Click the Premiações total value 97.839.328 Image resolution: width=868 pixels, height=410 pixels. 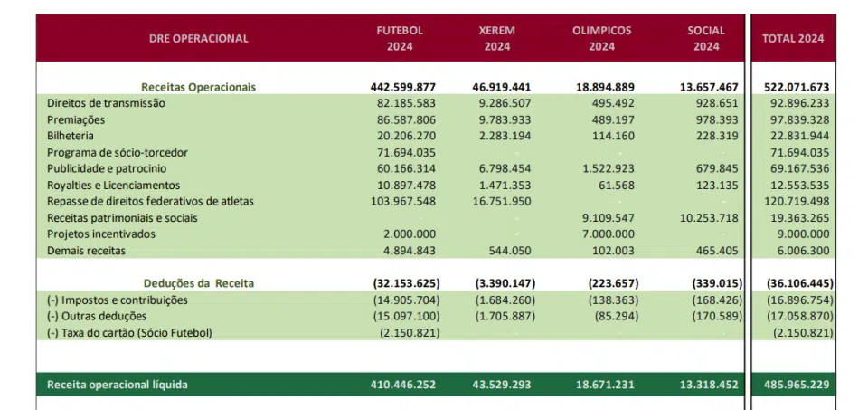click(x=799, y=119)
